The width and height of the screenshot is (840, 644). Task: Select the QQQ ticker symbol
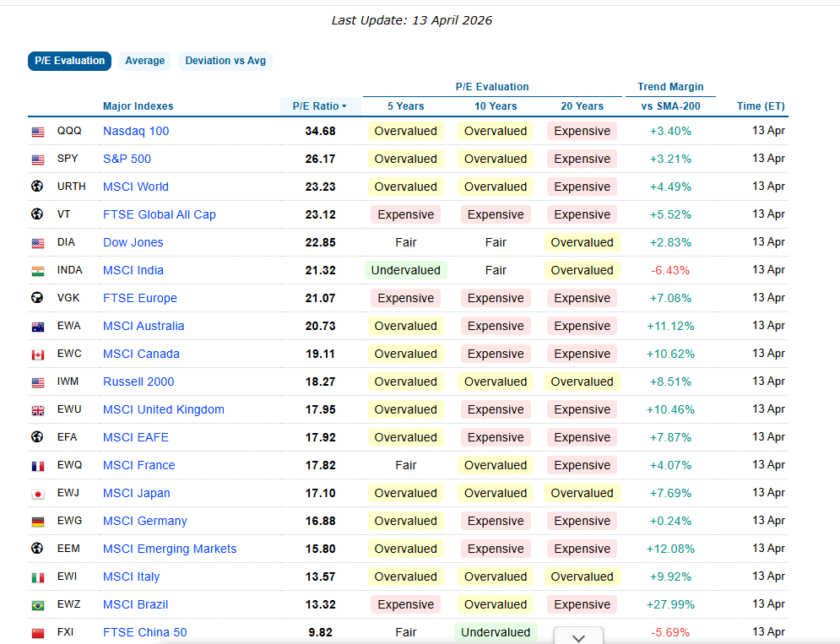click(x=69, y=131)
